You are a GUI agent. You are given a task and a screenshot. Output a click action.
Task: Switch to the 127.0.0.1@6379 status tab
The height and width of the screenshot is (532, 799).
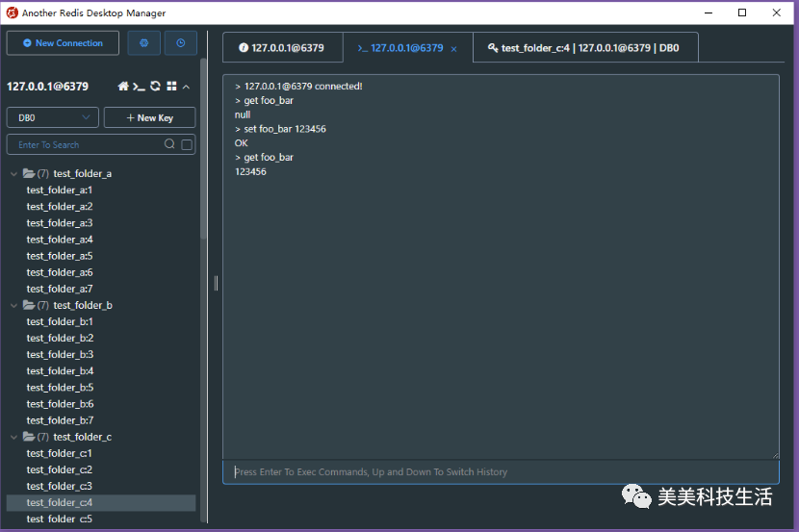coord(282,48)
